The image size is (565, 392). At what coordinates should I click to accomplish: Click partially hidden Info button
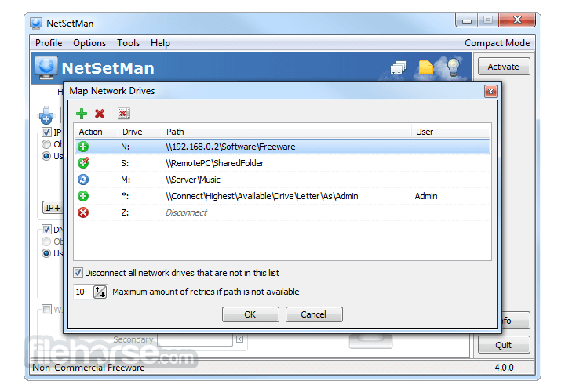(516, 321)
